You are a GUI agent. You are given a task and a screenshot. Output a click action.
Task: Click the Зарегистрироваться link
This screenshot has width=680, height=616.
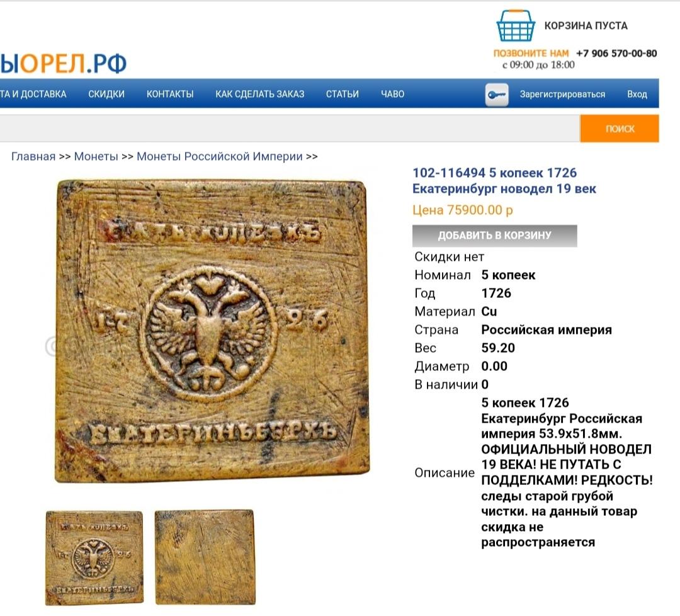coord(562,94)
